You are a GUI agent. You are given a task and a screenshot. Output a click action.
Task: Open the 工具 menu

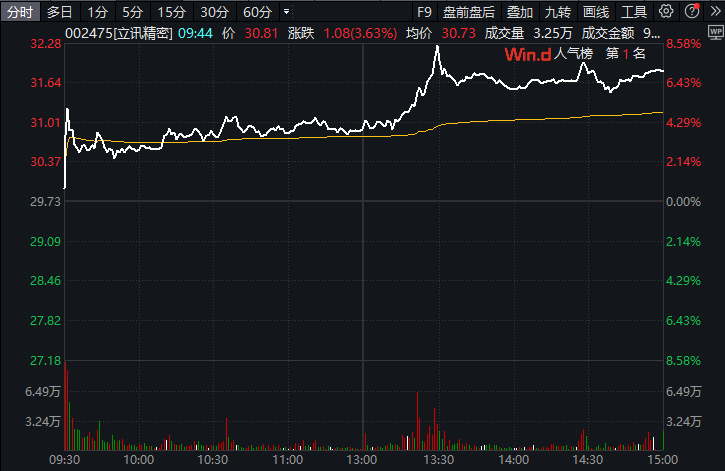pyautogui.click(x=634, y=12)
